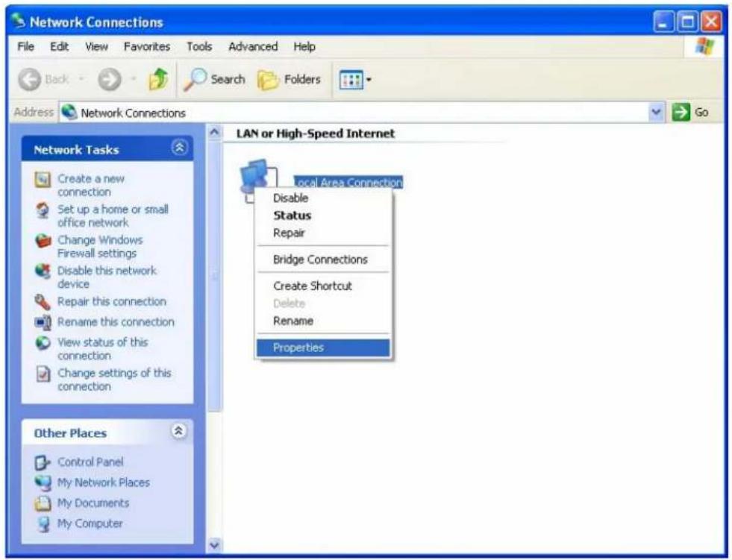Click Set up a home or small office network
Viewport: 732px width, 560px height.
[x=113, y=216]
